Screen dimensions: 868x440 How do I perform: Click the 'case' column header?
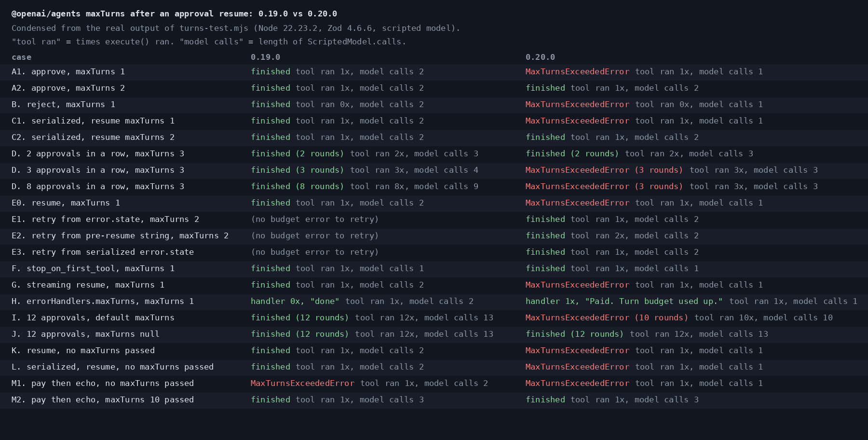pyautogui.click(x=21, y=57)
